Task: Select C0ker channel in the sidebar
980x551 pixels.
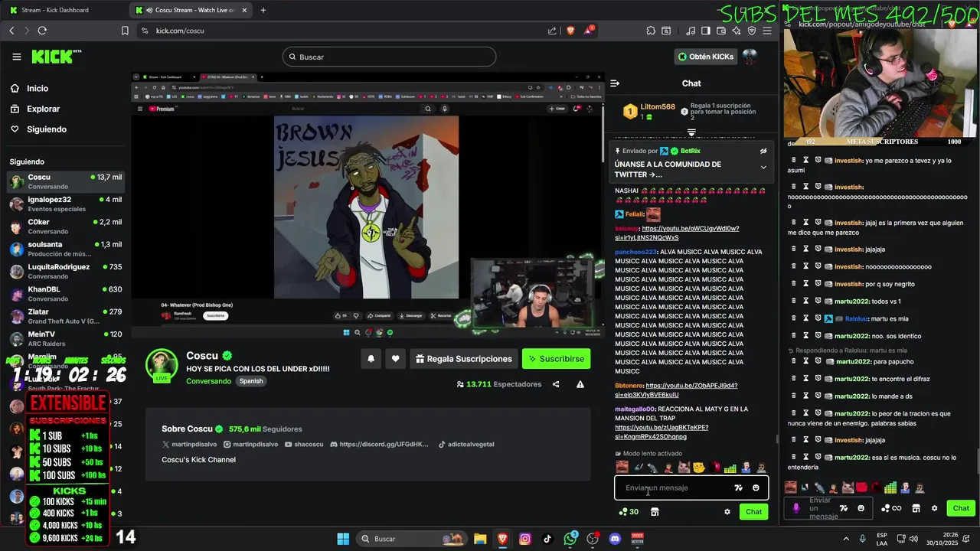Action: [x=65, y=227]
